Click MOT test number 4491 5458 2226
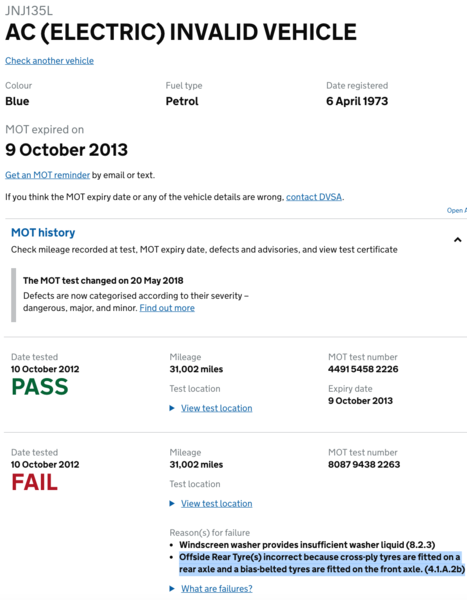This screenshot has width=467, height=600. (363, 369)
